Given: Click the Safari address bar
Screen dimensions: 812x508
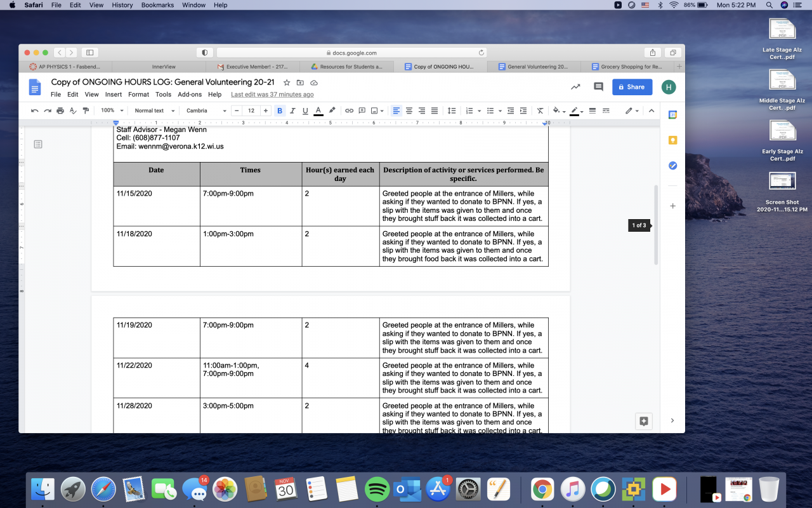Looking at the screenshot, I should (x=352, y=53).
